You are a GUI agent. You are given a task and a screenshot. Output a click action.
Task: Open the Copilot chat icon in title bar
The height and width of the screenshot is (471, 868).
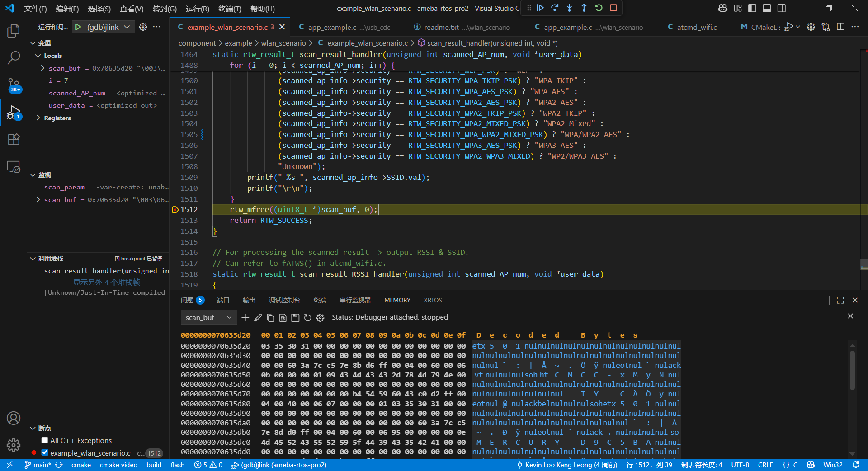[723, 8]
